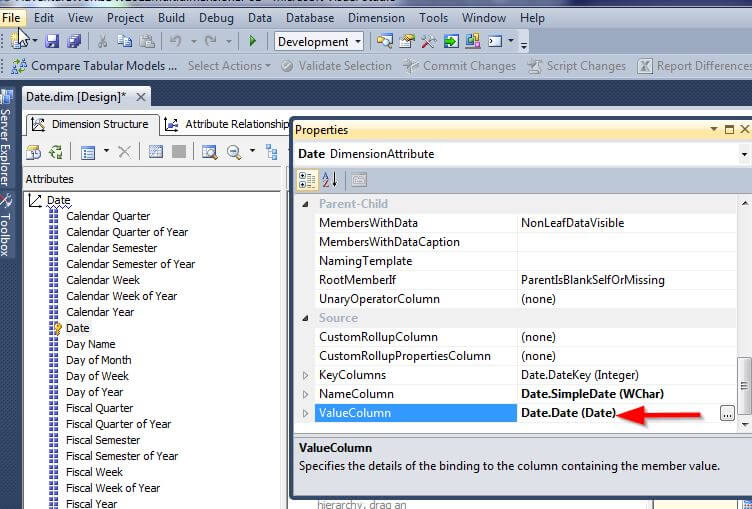Switch to the Attribute Relationships tab
Image resolution: width=752 pixels, height=509 pixels.
(x=226, y=124)
